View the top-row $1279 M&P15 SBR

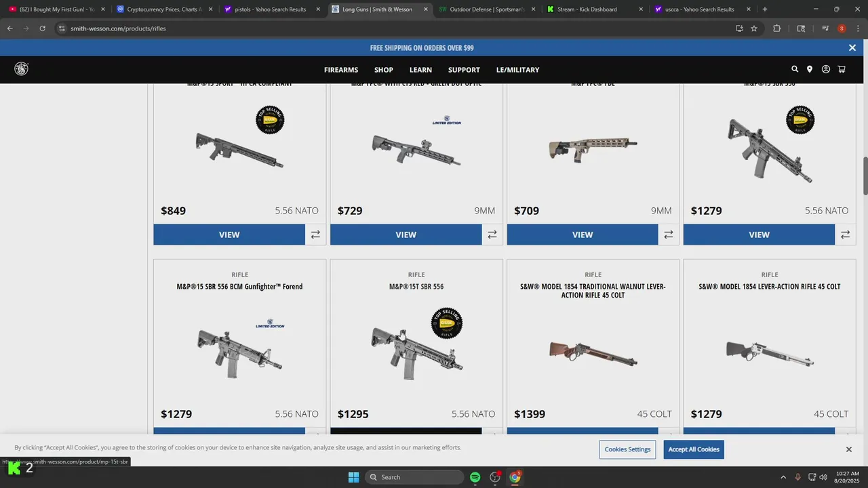point(759,235)
